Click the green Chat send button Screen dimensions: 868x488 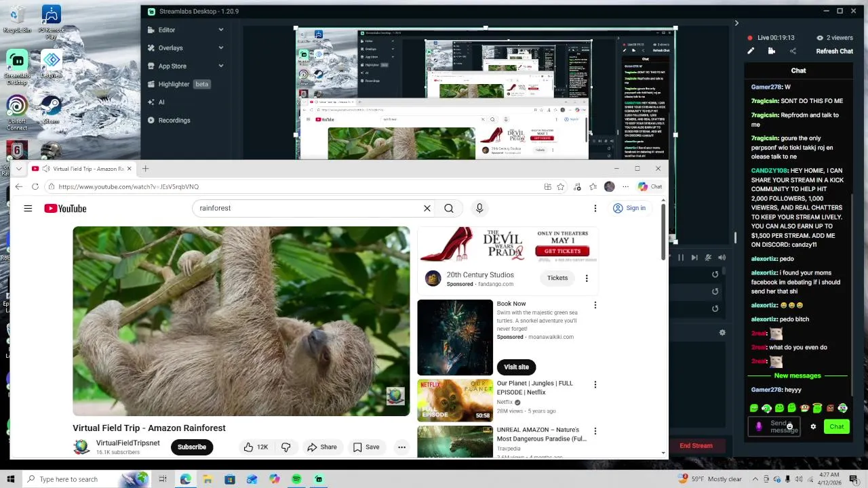pos(837,426)
